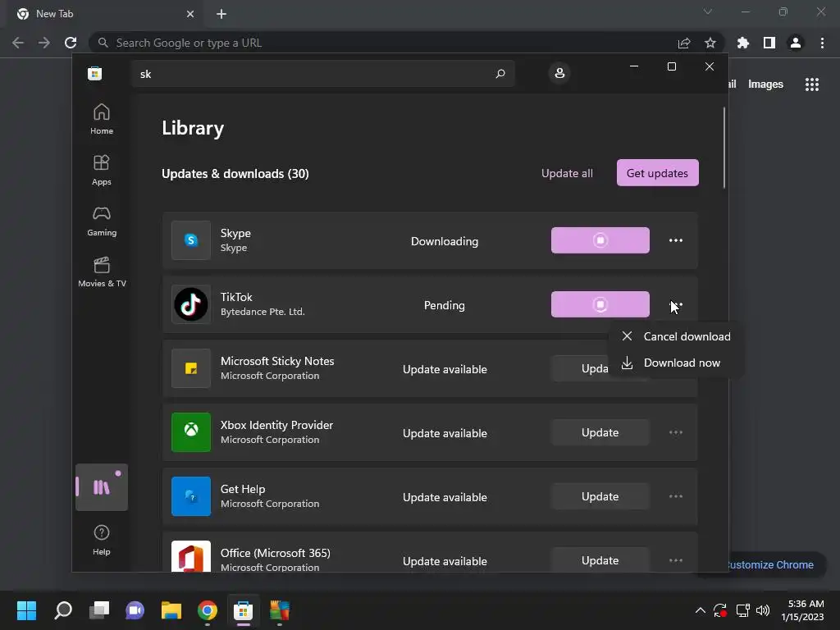
Task: Open the clock showing 5:36 AM
Action: 802,610
